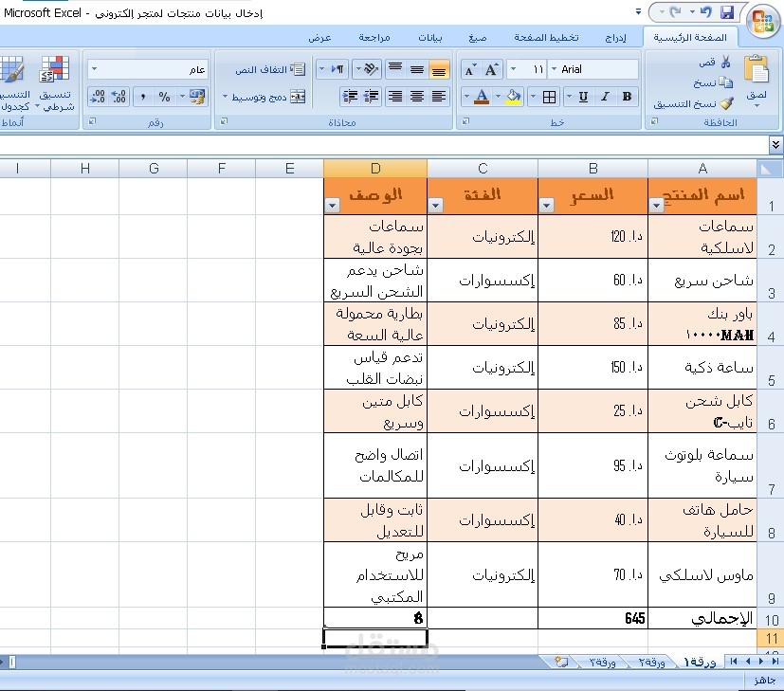Toggle top vertical alignment
The height and width of the screenshot is (691, 784).
tap(395, 69)
